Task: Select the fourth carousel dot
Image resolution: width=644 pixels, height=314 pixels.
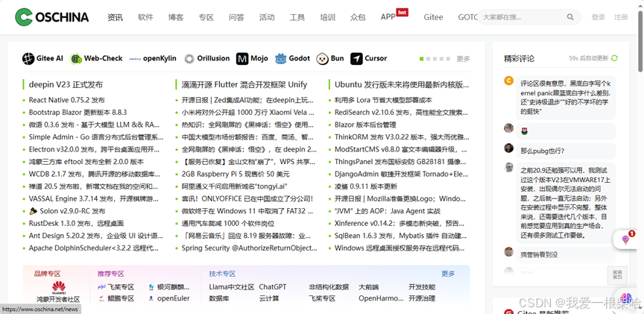Action: coord(441,59)
